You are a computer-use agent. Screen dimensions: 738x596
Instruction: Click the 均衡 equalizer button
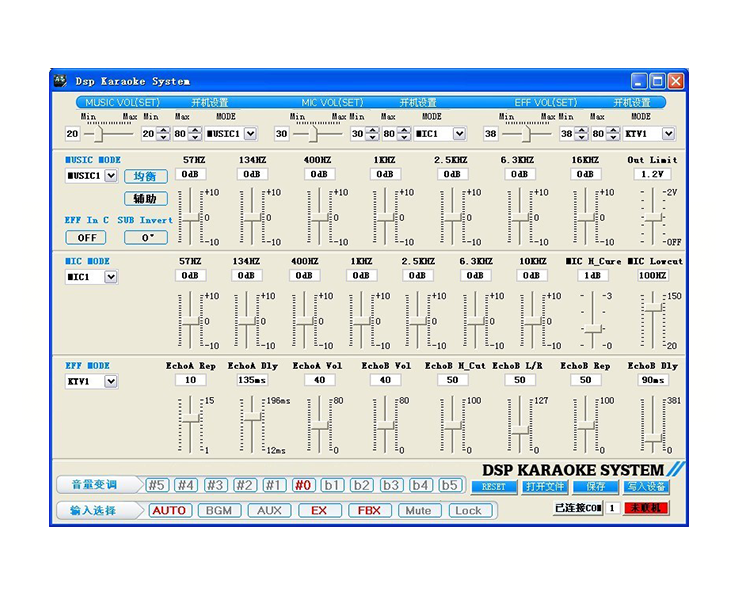(146, 176)
